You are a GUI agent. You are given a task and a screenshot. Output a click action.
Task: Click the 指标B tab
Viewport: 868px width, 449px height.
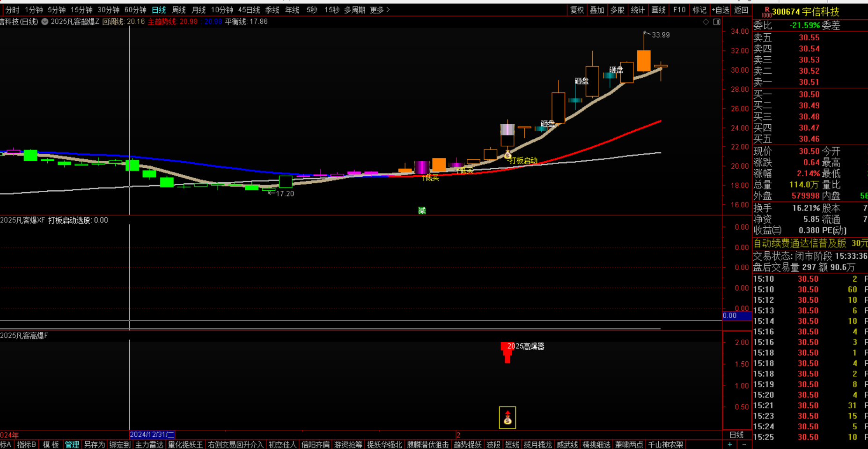click(26, 444)
